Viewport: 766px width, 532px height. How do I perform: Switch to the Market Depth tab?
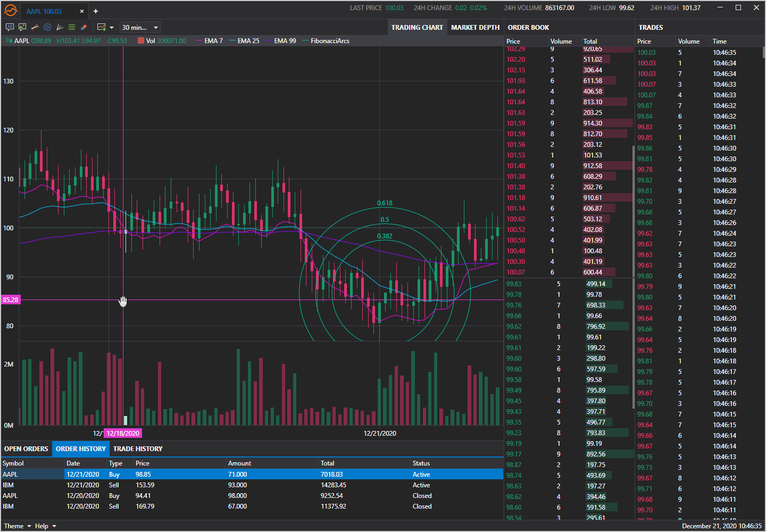click(475, 27)
